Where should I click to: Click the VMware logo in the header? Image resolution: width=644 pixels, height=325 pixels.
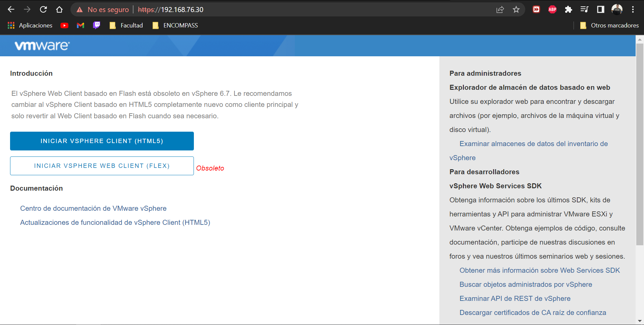click(x=42, y=46)
